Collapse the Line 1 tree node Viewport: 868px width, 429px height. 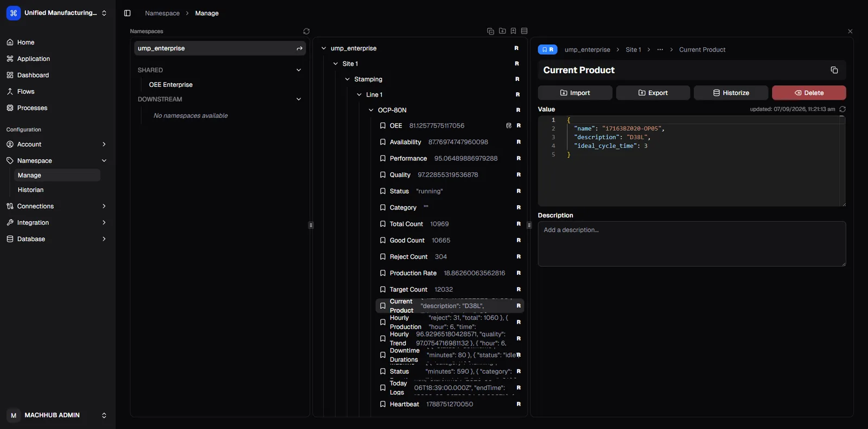pos(359,94)
